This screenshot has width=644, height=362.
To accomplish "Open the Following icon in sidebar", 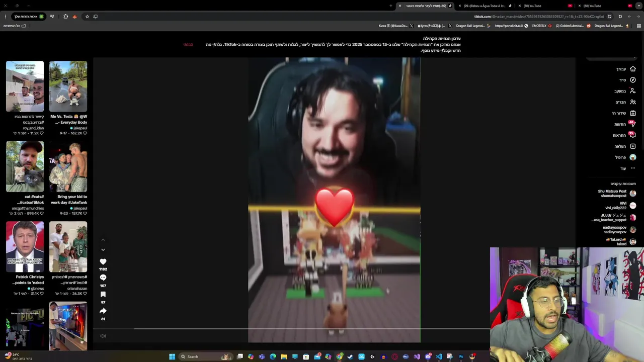I will (x=632, y=91).
